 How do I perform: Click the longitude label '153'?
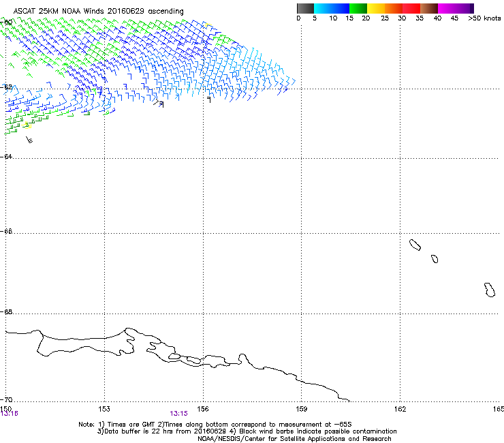104,408
